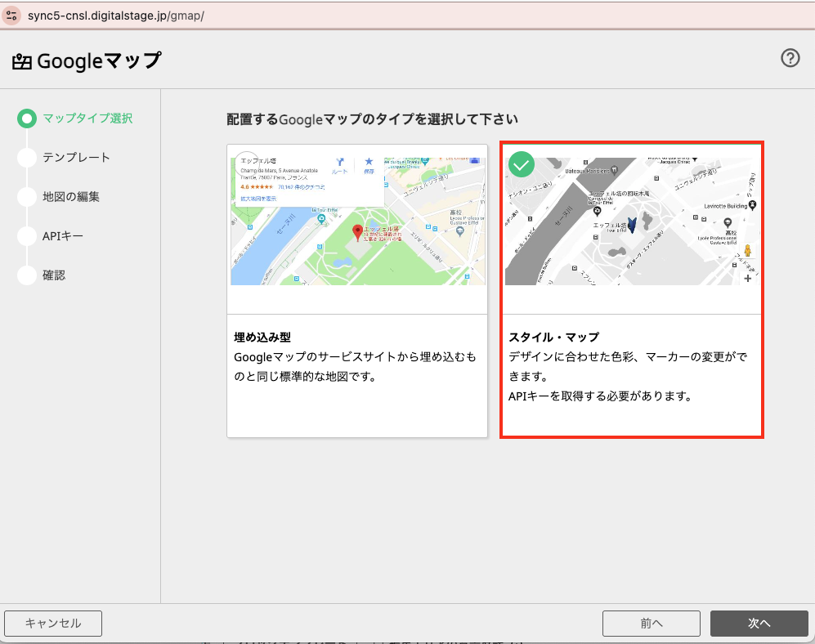Go to the マップタイプ選択 step

[x=87, y=119]
